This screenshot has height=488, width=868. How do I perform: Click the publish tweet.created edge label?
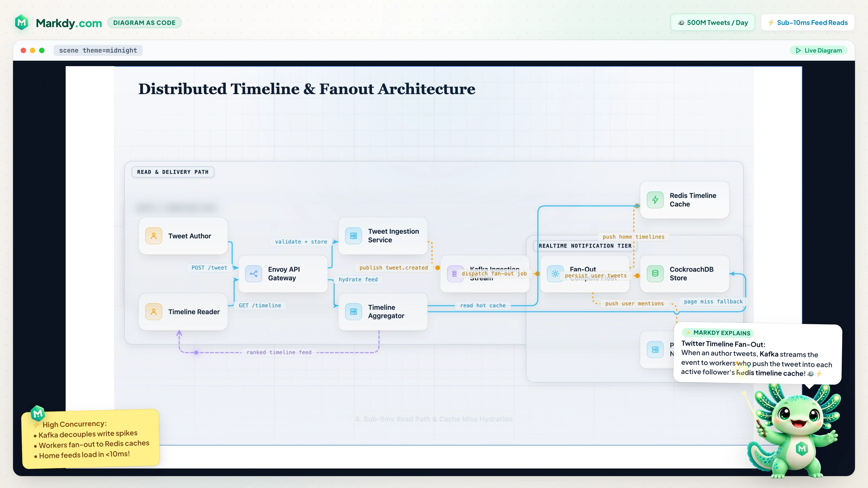394,267
